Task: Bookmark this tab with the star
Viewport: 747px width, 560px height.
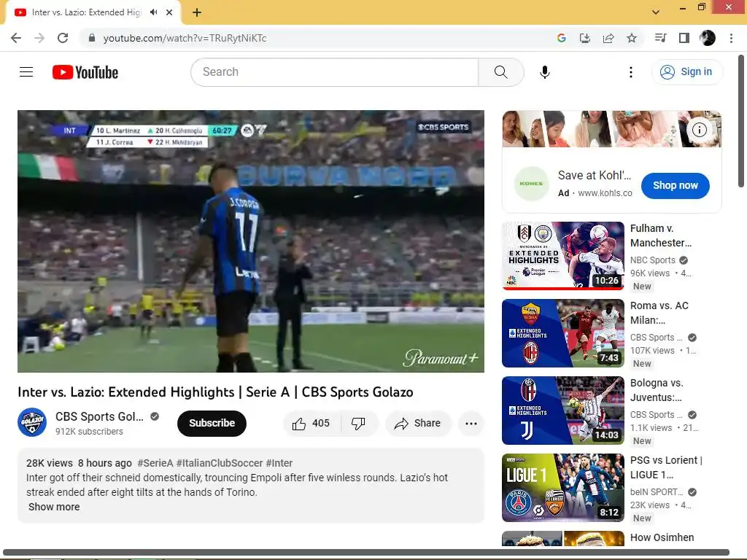Action: pyautogui.click(x=632, y=38)
